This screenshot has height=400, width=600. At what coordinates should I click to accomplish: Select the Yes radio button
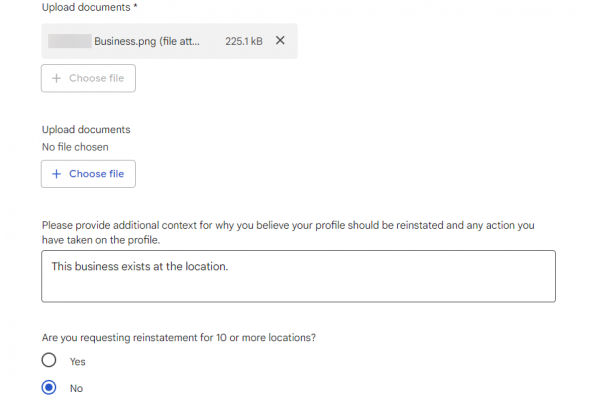click(49, 361)
